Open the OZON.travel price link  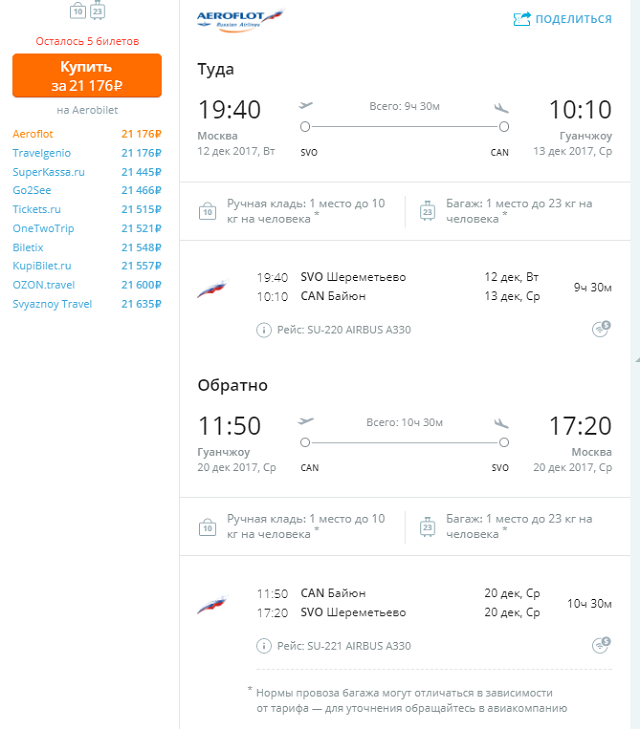pyautogui.click(x=87, y=285)
